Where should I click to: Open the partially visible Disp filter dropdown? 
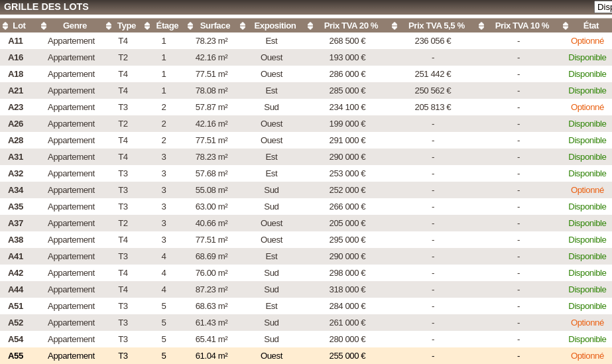603,7
